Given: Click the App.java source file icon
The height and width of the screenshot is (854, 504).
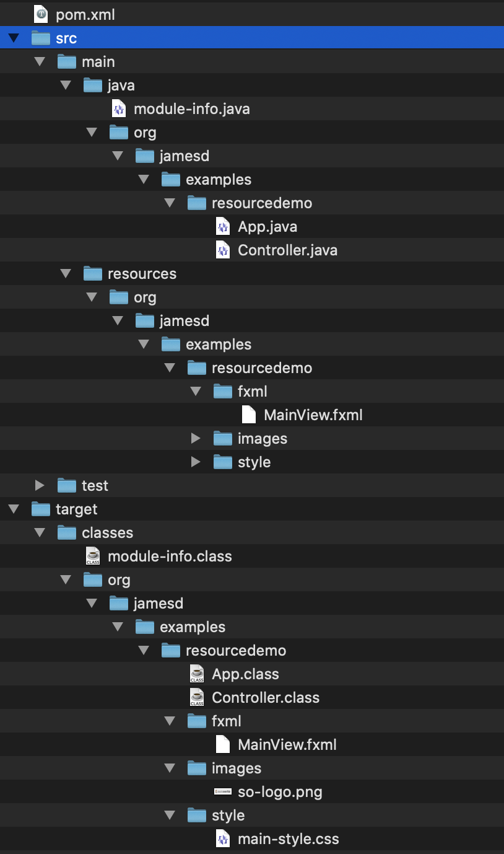Looking at the screenshot, I should pyautogui.click(x=223, y=226).
